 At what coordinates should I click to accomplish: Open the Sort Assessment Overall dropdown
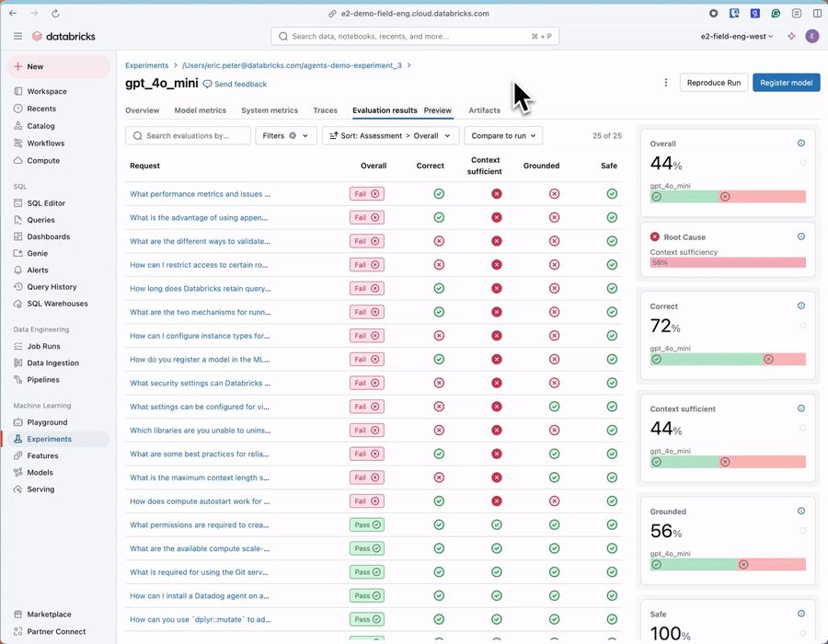pos(390,135)
